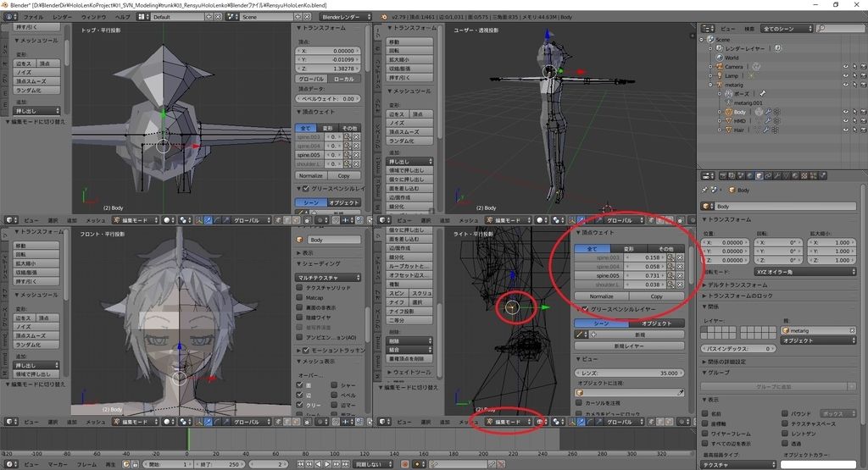Screen dimensions: 868x470
Task: Open the Render properties tab icon
Action: tap(723, 176)
